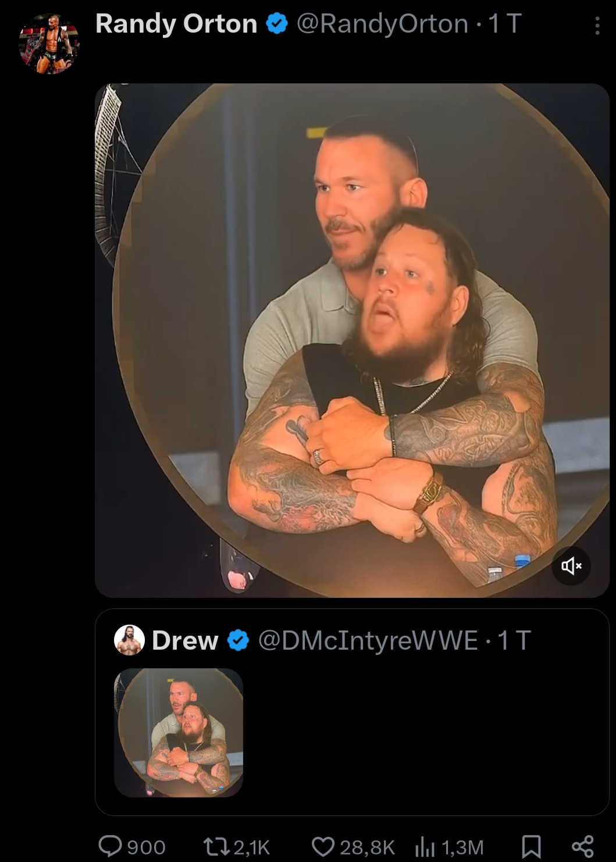Open the three-dot more options menu

pos(597,26)
